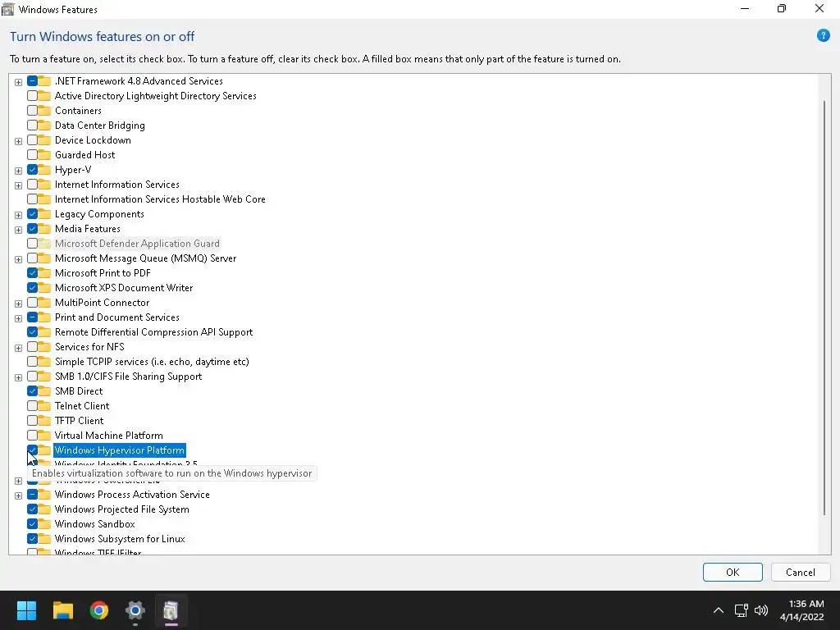Select Active Directory Lightweight Directory Services

point(155,96)
